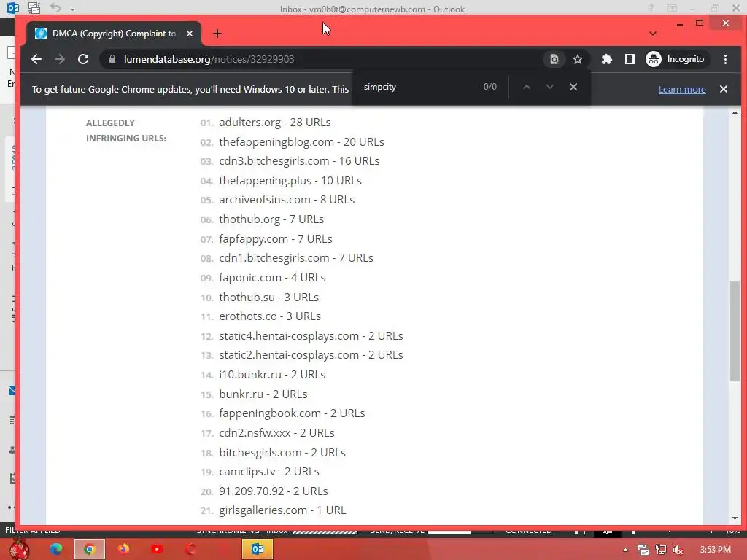The width and height of the screenshot is (747, 560).
Task: Follow the Learn more link
Action: (x=682, y=90)
